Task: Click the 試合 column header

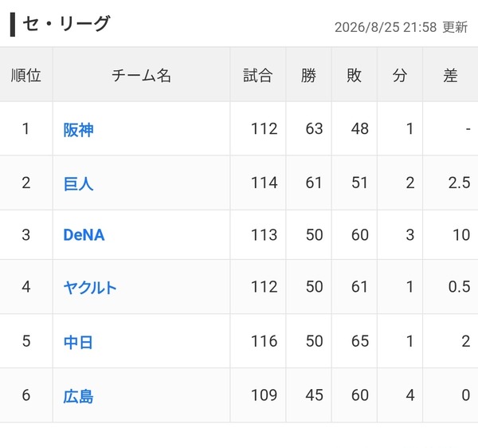Action: 257,75
